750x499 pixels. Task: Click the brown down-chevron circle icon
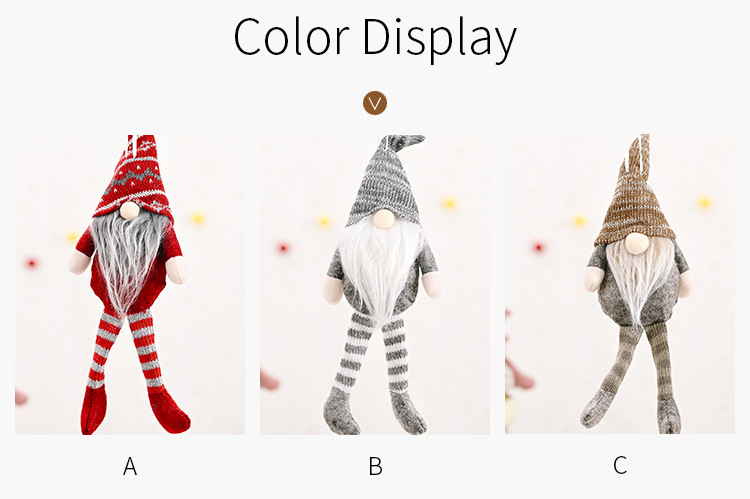(375, 103)
